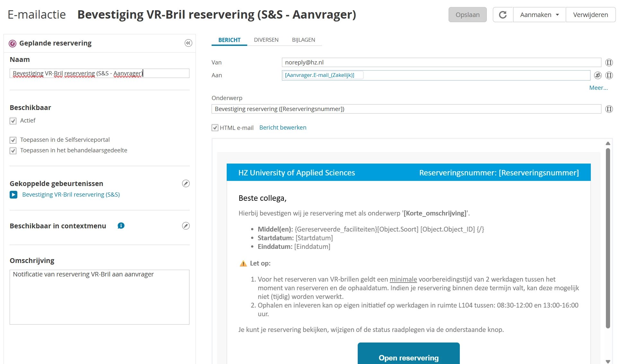Switch to the DIVERSEN tab
Screen dimensions: 621x364
coord(266,40)
